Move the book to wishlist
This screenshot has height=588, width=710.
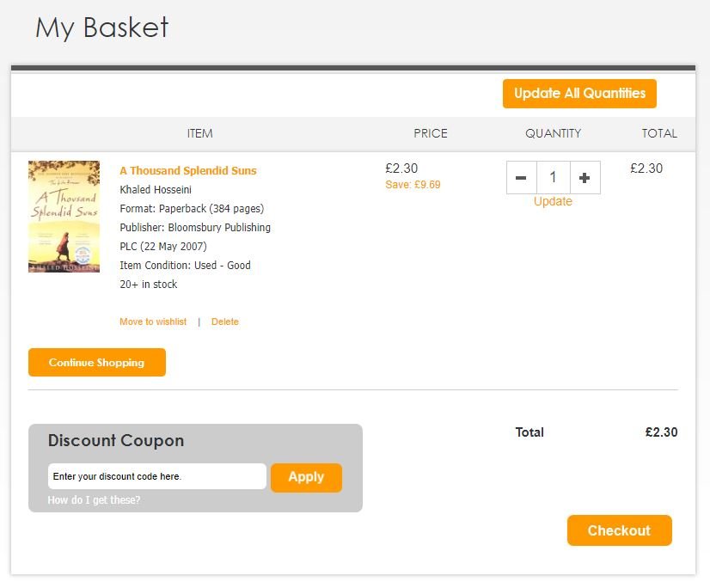coord(153,322)
